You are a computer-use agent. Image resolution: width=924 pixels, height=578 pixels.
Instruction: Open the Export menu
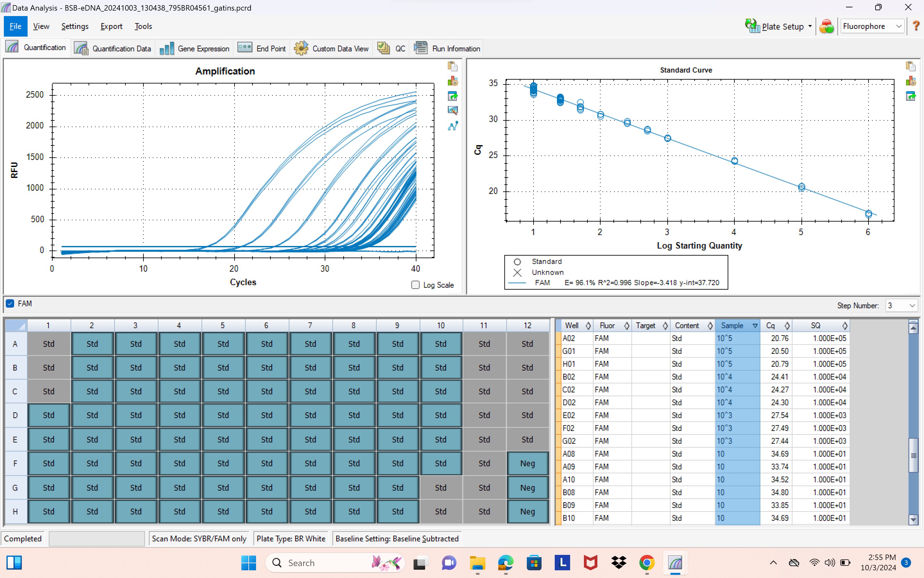pyautogui.click(x=111, y=26)
